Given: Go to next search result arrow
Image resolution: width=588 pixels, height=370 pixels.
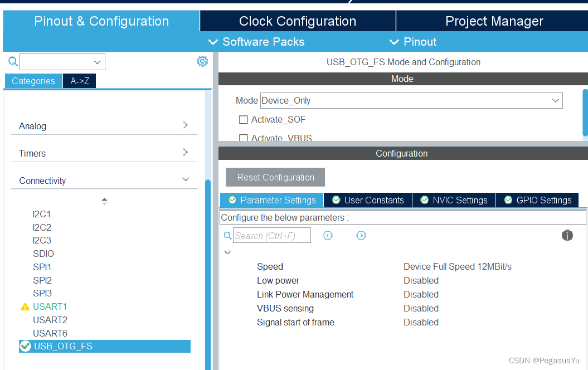Looking at the screenshot, I should coord(361,236).
